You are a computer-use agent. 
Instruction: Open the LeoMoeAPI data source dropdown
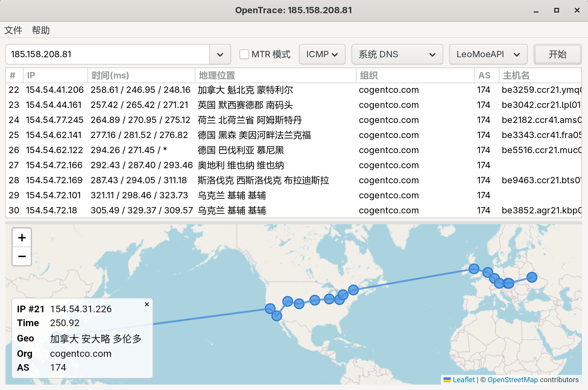[x=488, y=54]
